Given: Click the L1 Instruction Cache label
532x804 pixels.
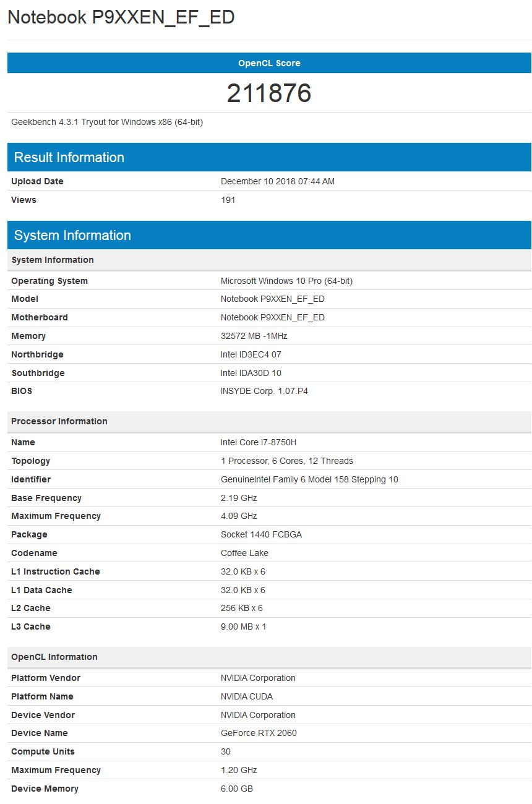Looking at the screenshot, I should (x=56, y=571).
